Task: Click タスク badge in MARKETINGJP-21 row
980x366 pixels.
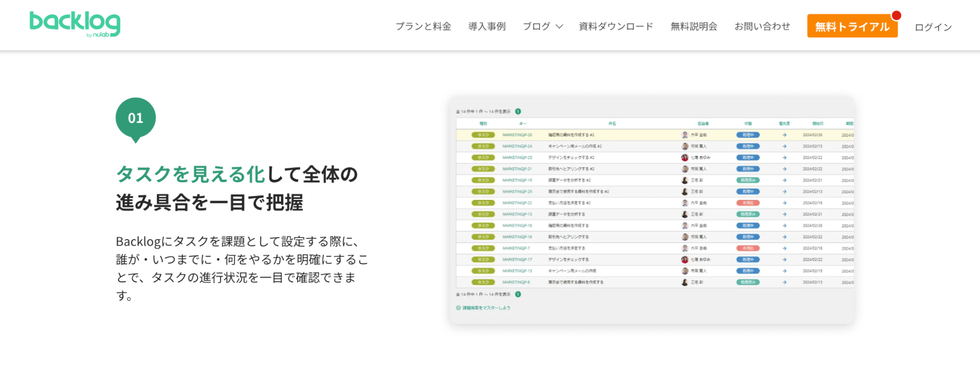Action: coord(483,169)
